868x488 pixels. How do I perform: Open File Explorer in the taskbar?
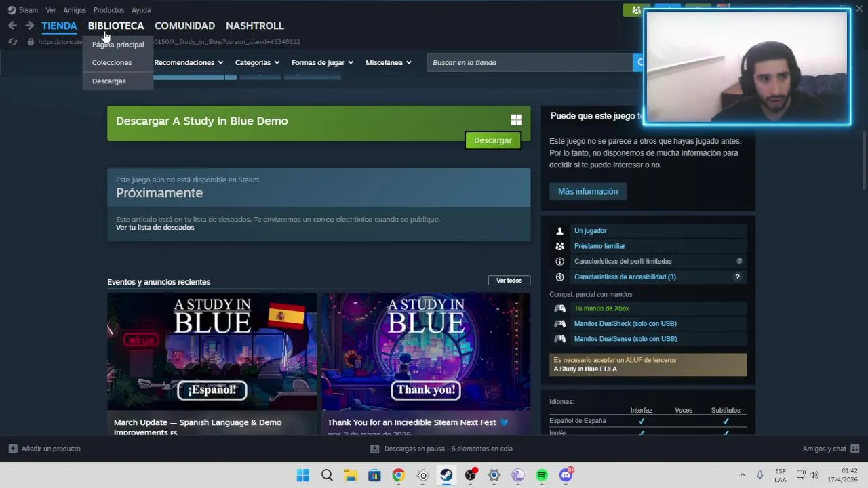pyautogui.click(x=351, y=475)
